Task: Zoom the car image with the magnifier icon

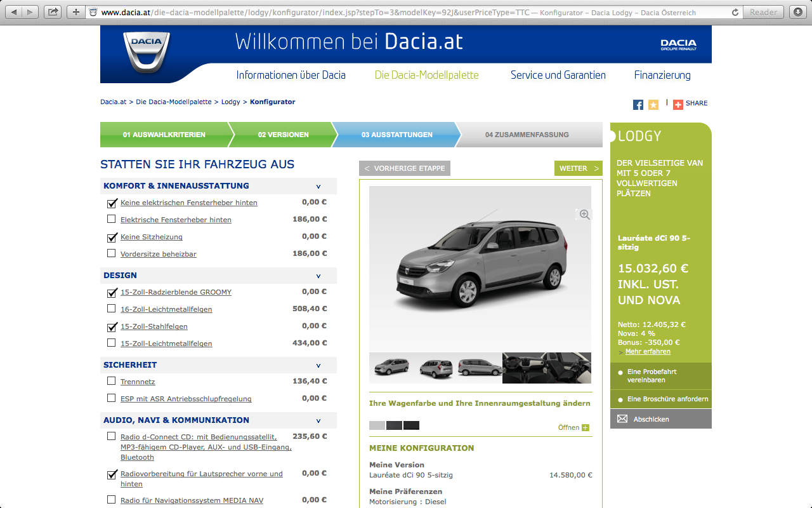Action: pyautogui.click(x=584, y=215)
